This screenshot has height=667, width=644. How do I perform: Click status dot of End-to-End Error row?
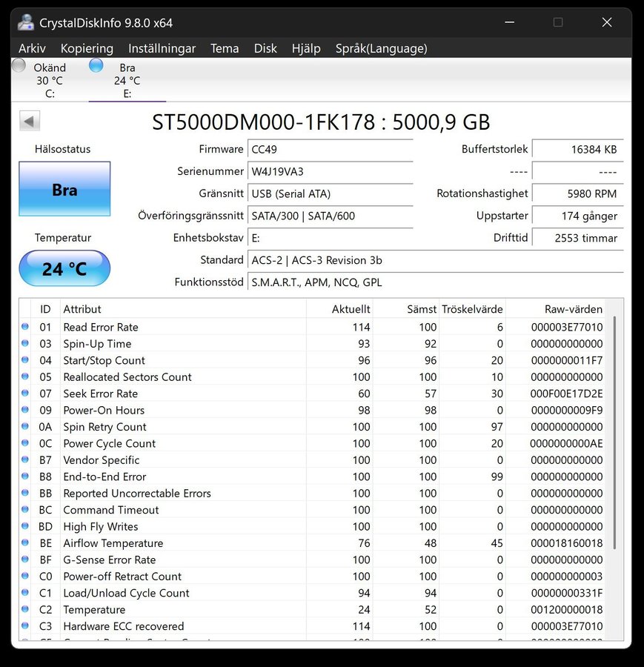(x=25, y=476)
